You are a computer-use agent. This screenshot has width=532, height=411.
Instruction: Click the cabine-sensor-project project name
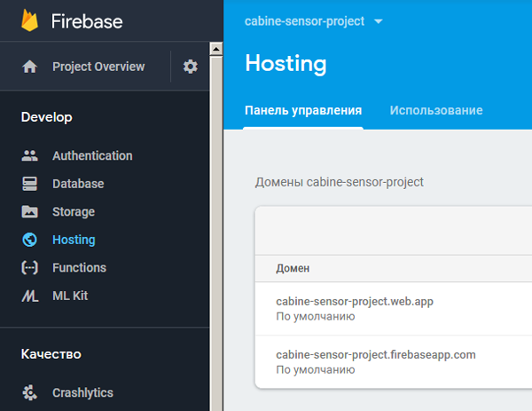tap(304, 21)
